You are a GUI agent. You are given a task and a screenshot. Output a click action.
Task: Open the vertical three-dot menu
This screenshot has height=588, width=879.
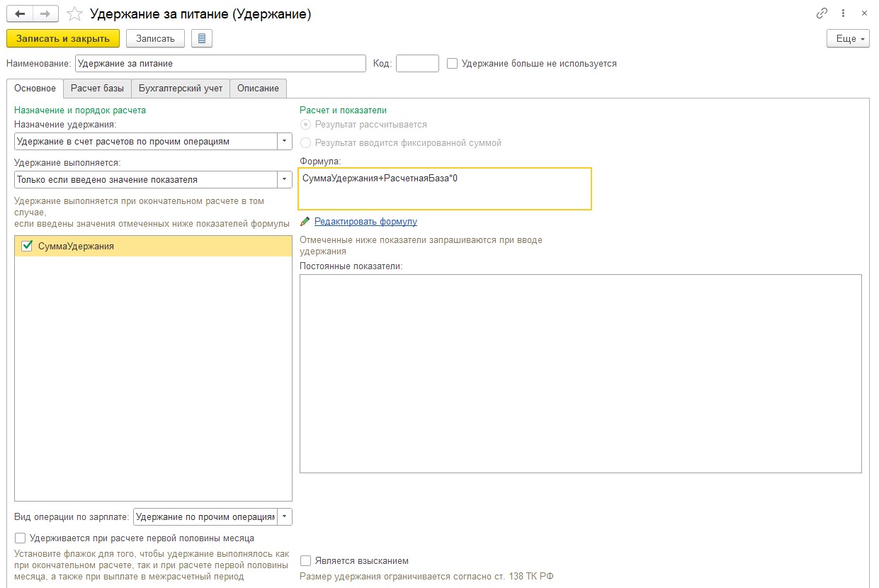click(x=843, y=13)
